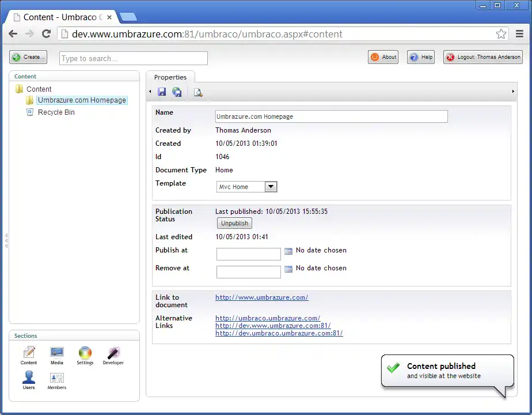Screen dimensions: 532x415
Task: Click the Save toolbar icon
Action: click(x=162, y=92)
